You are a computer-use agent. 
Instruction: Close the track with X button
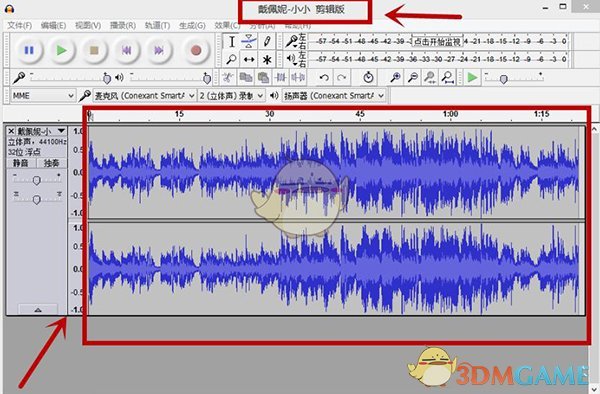pyautogui.click(x=11, y=131)
